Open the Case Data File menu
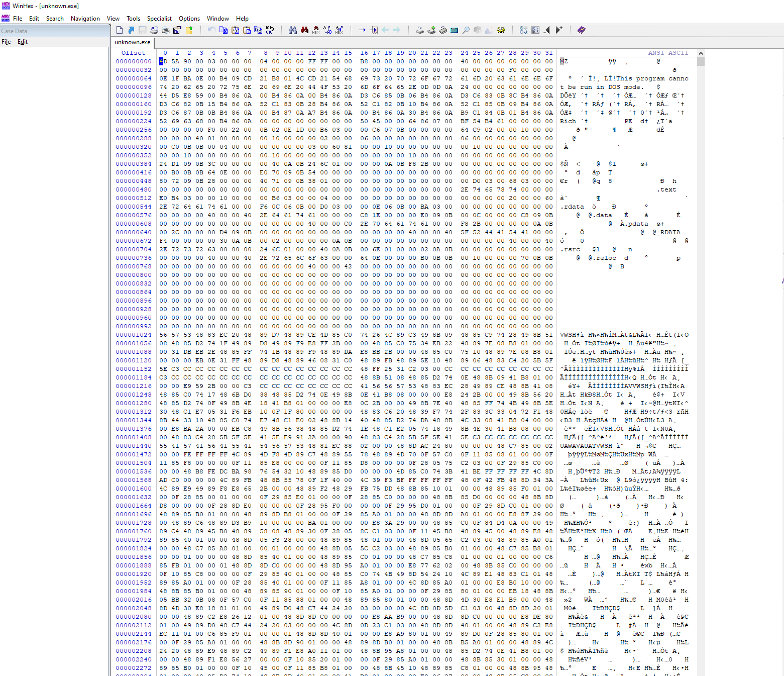 [6, 42]
